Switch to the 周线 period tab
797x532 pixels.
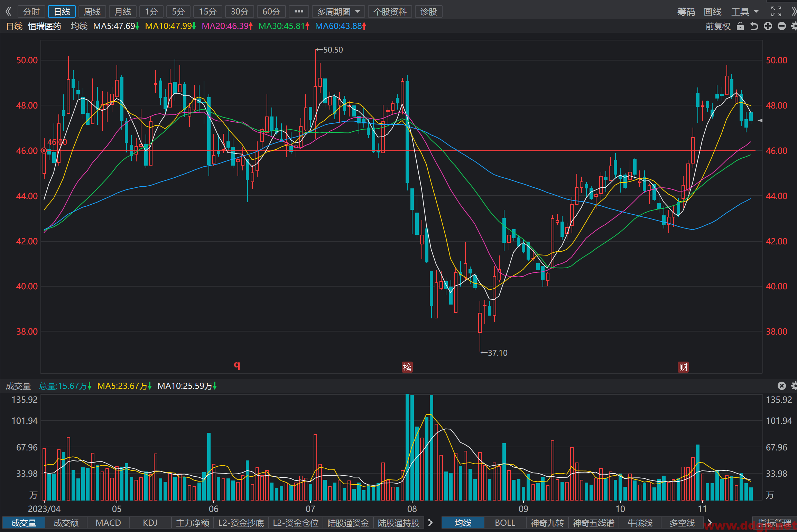(92, 12)
